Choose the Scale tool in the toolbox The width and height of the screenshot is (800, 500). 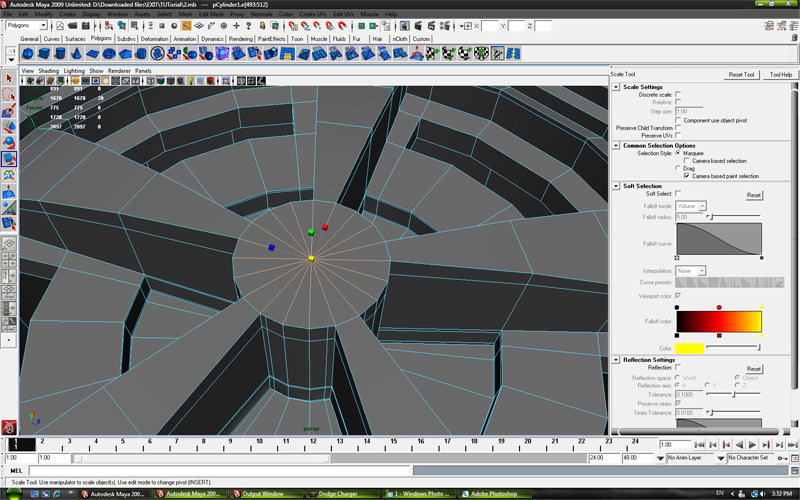pyautogui.click(x=8, y=158)
